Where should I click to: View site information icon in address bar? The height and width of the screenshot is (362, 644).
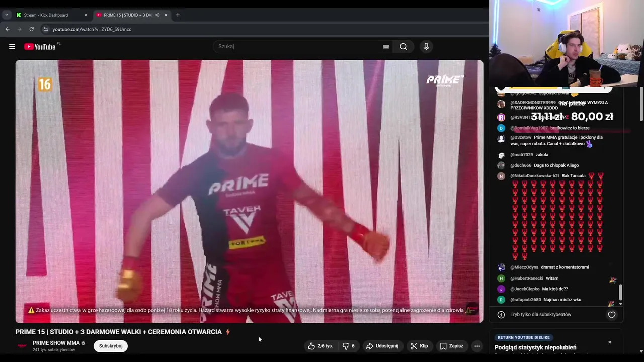(46, 29)
